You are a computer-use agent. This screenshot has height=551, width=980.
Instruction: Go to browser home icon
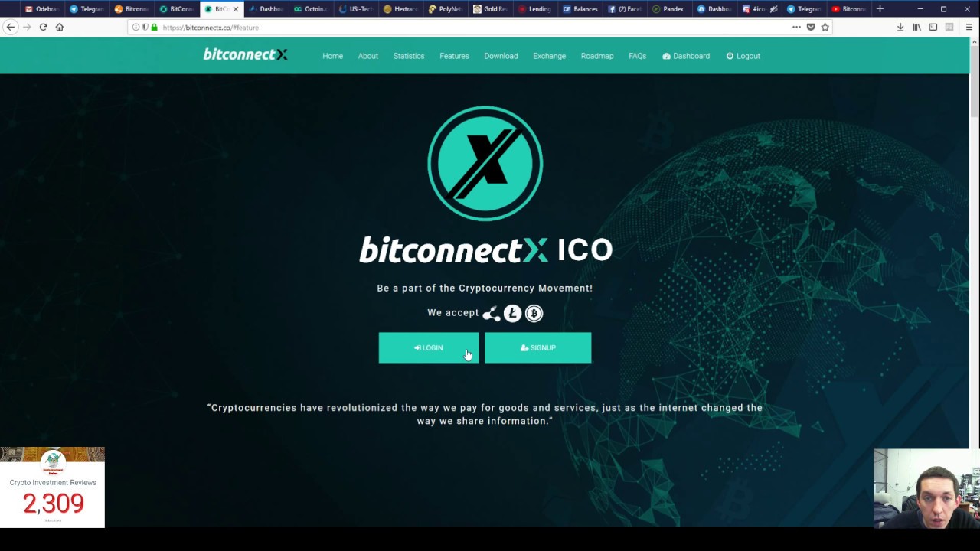[x=59, y=27]
